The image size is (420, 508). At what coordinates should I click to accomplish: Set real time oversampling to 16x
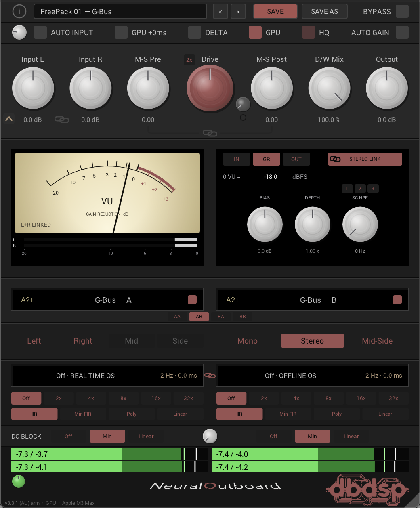click(x=156, y=398)
